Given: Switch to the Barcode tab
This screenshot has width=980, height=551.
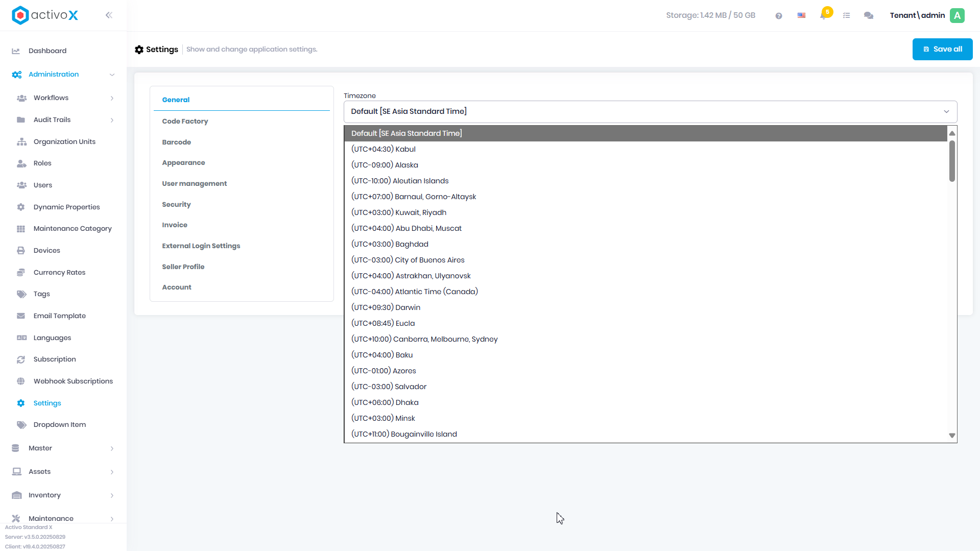Looking at the screenshot, I should pos(242,142).
